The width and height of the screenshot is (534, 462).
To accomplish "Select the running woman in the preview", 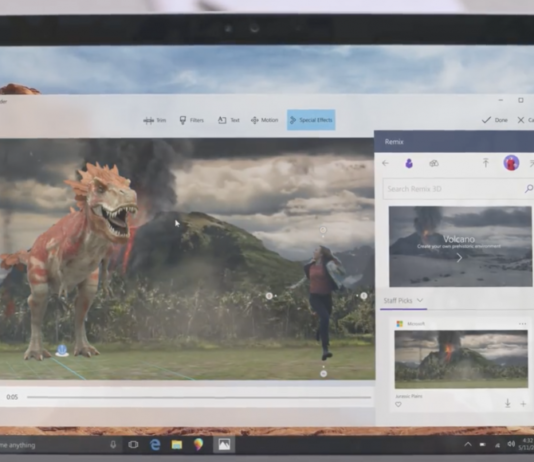I will 322,300.
